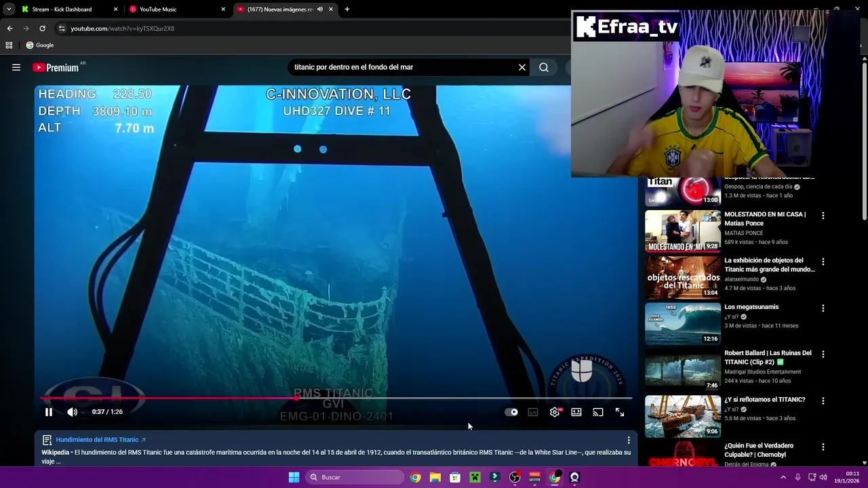Cast video to TV icon
Image resolution: width=868 pixels, height=488 pixels.
tap(598, 412)
